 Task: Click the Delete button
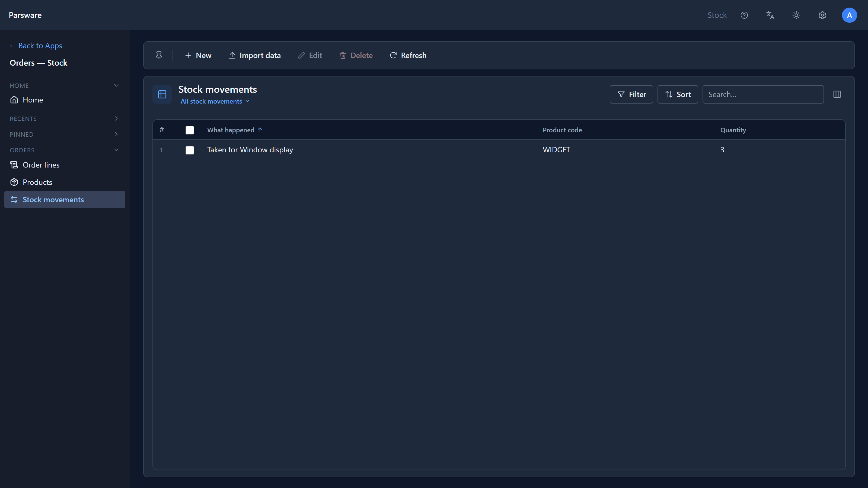pyautogui.click(x=356, y=55)
